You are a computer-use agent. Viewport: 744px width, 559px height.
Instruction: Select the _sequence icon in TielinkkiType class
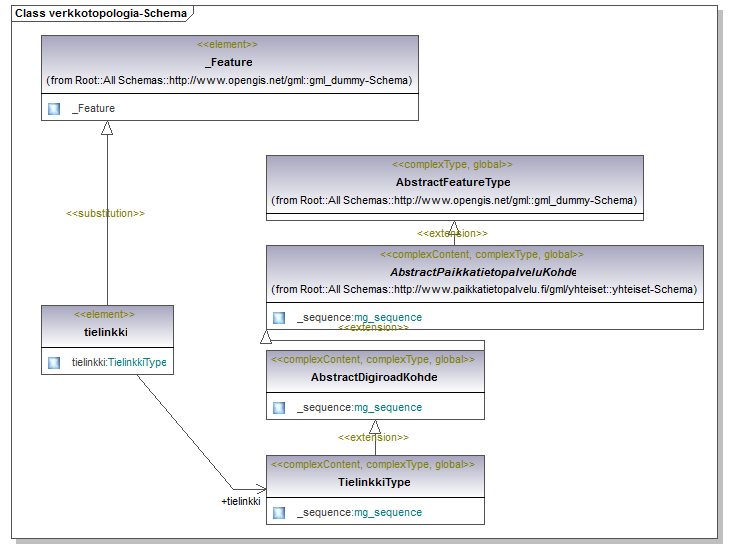coord(279,512)
